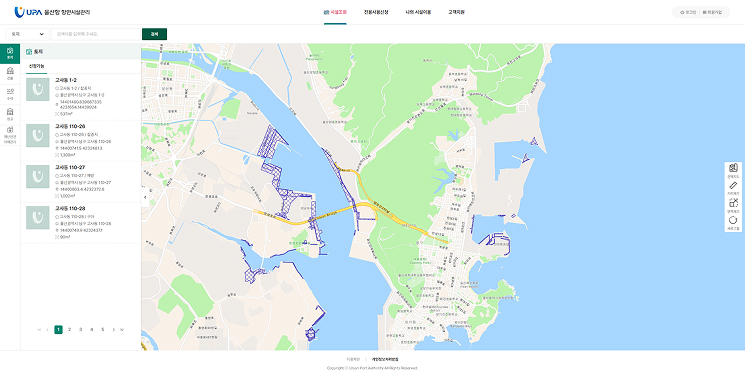Open the 고사동 110-26 listing title
The image size is (745, 370).
(x=70, y=126)
